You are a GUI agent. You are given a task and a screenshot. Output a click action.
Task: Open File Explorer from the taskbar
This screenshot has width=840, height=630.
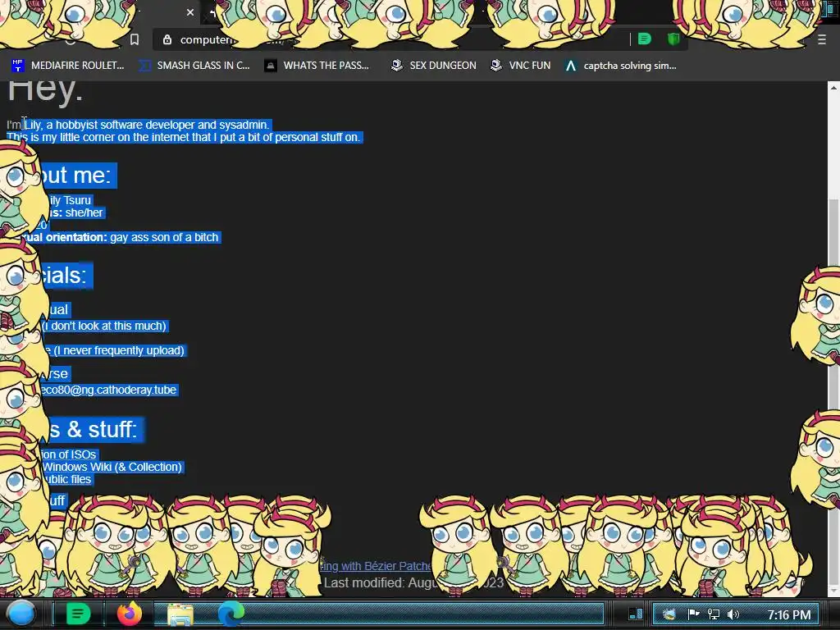pos(180,614)
